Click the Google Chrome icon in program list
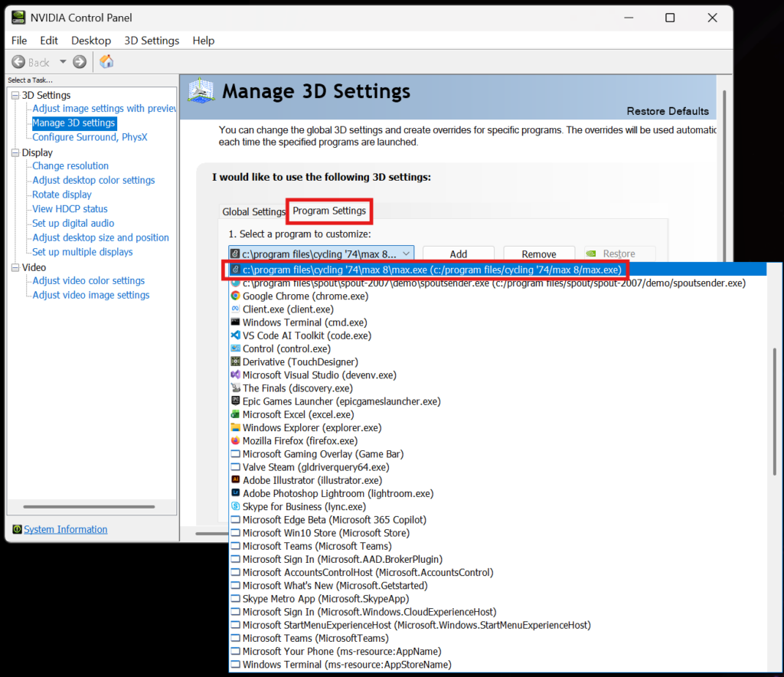This screenshot has height=677, width=784. (236, 296)
